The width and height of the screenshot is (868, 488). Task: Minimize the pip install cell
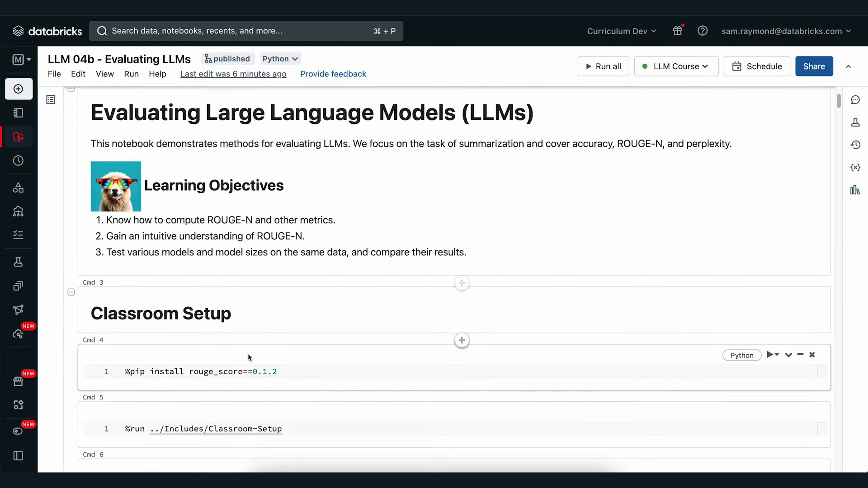click(x=800, y=355)
